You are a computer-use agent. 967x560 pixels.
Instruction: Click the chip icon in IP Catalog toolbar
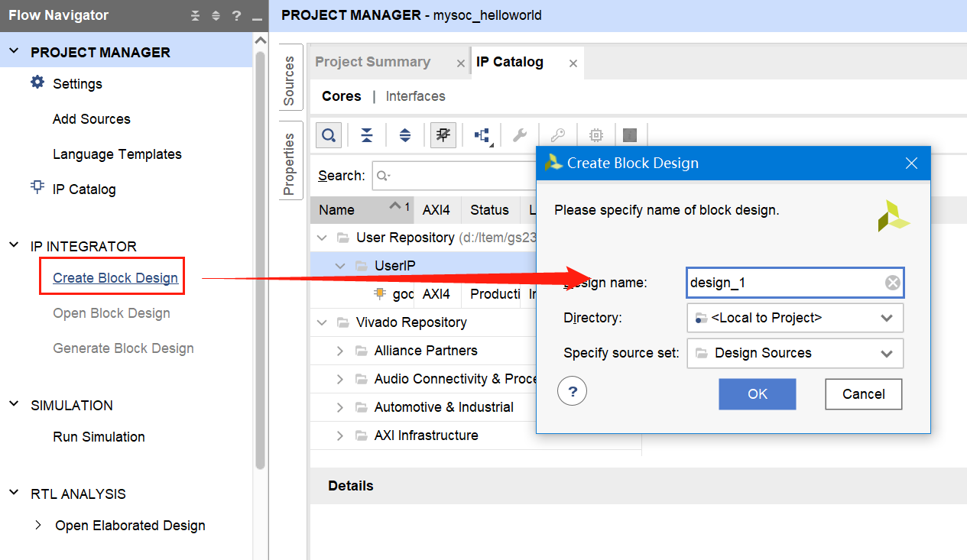point(596,135)
